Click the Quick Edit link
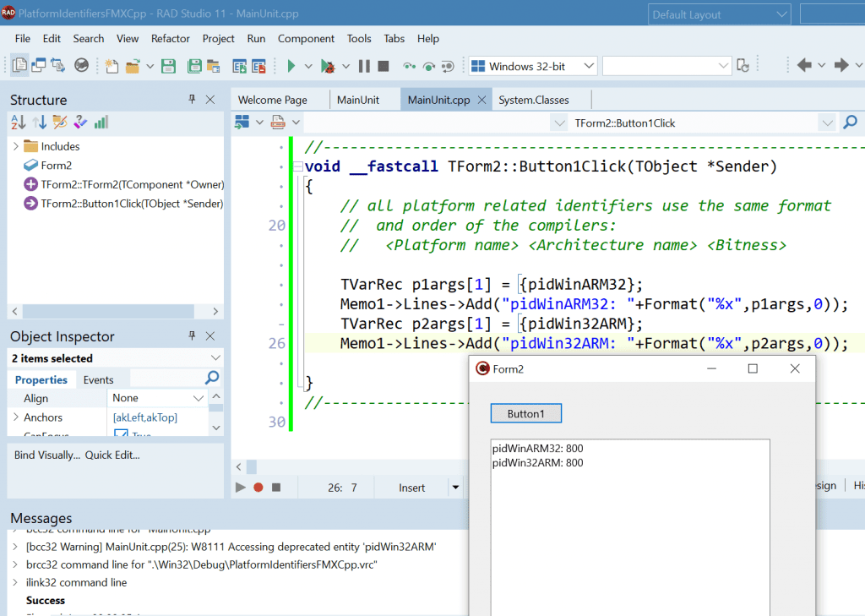Image resolution: width=865 pixels, height=616 pixels. tap(112, 455)
